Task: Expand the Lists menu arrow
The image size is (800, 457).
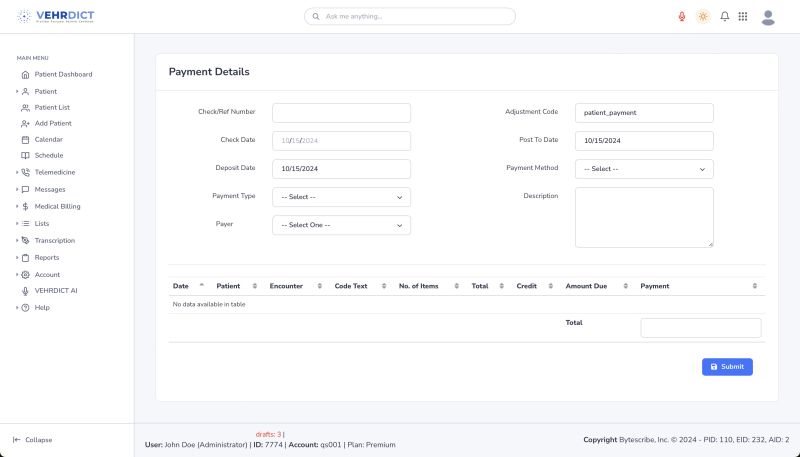Action: click(x=17, y=223)
